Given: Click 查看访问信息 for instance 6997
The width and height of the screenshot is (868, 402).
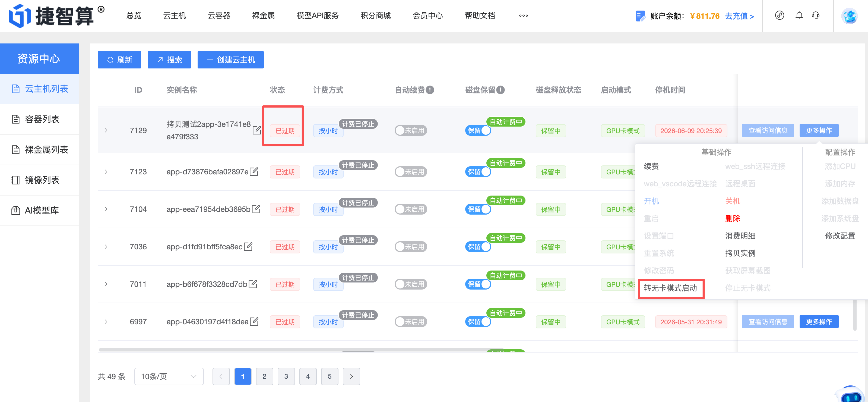Looking at the screenshot, I should 768,321.
